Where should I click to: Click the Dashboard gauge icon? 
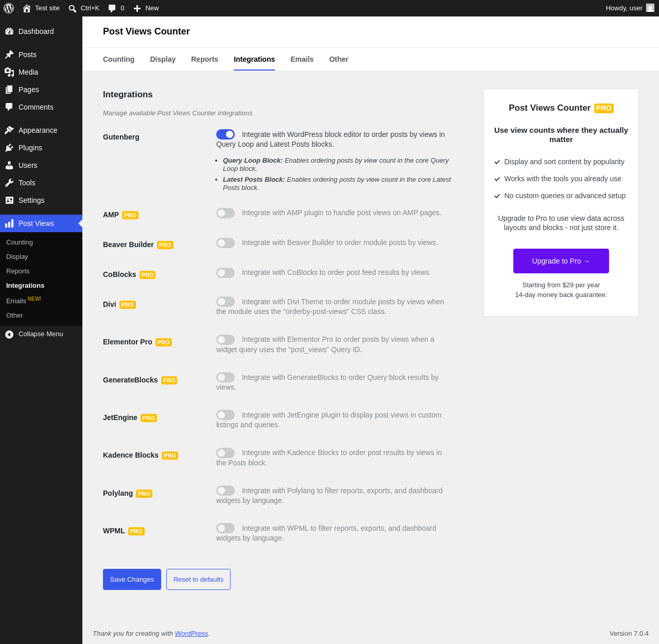tap(9, 31)
